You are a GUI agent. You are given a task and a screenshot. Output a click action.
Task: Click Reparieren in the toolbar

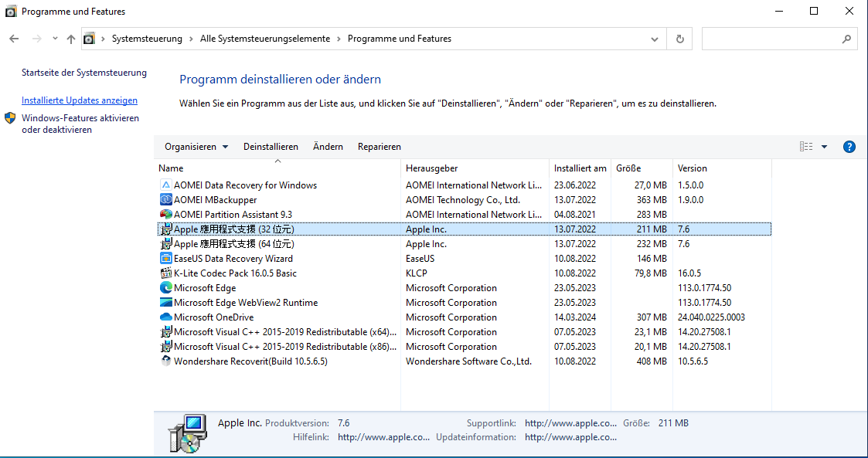coord(379,147)
